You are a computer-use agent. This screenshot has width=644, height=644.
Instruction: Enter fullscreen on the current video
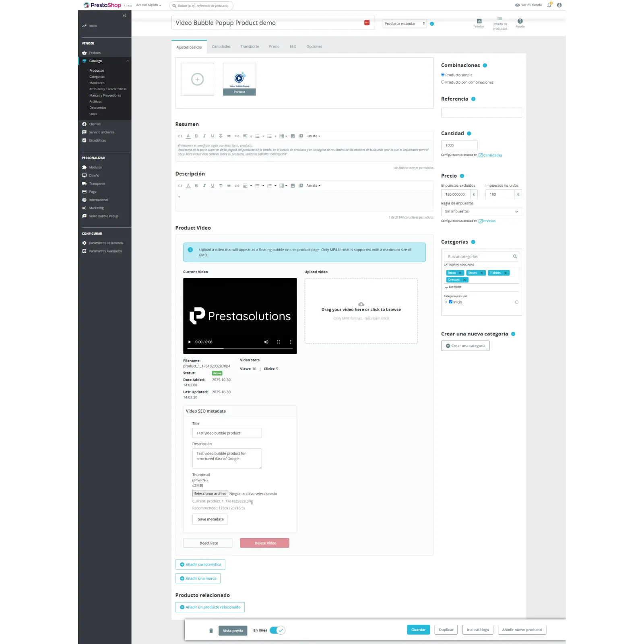279,342
